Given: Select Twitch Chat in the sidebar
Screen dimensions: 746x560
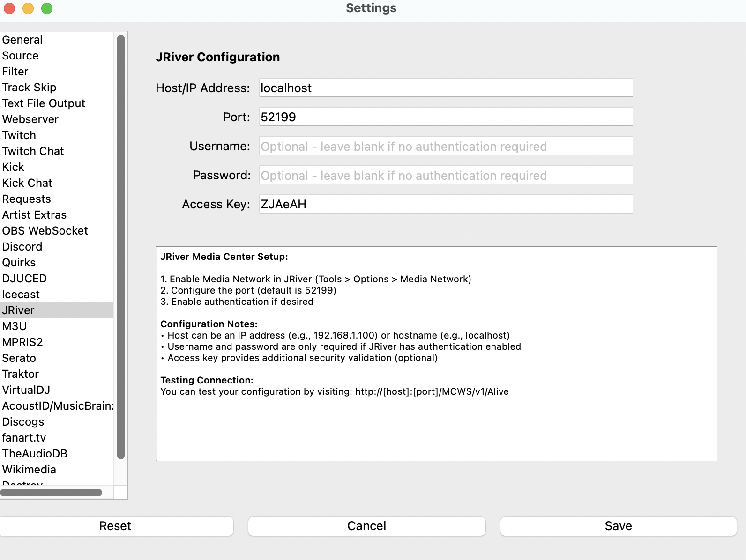Looking at the screenshot, I should click(33, 151).
